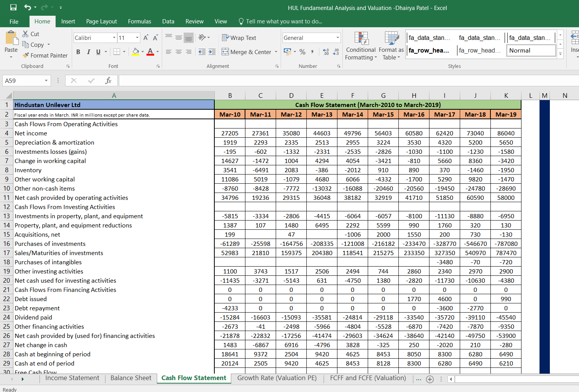Open the Merge & Center dropdown arrow
The width and height of the screenshot is (579, 392).
click(276, 52)
